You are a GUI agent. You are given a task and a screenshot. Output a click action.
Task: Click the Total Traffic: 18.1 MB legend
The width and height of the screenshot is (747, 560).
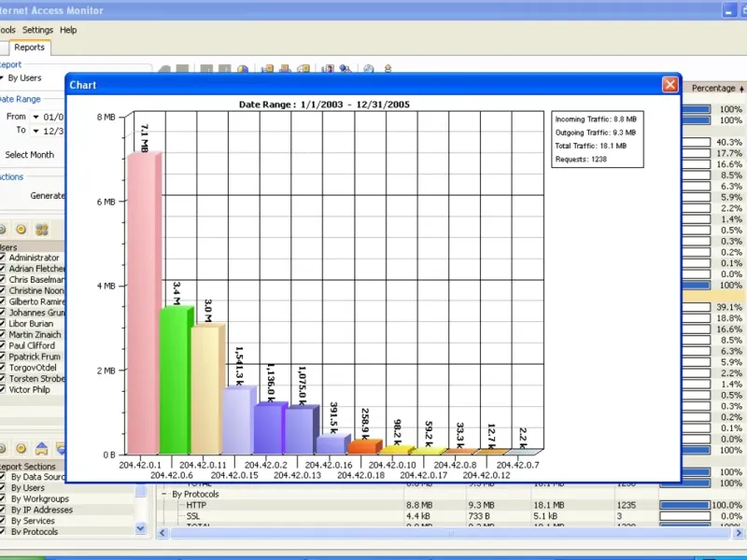pyautogui.click(x=591, y=146)
